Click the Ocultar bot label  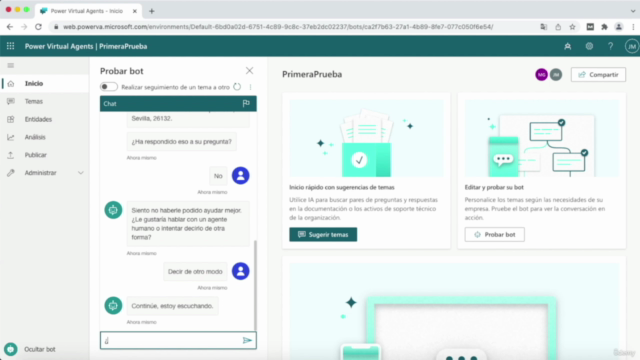tap(40, 349)
